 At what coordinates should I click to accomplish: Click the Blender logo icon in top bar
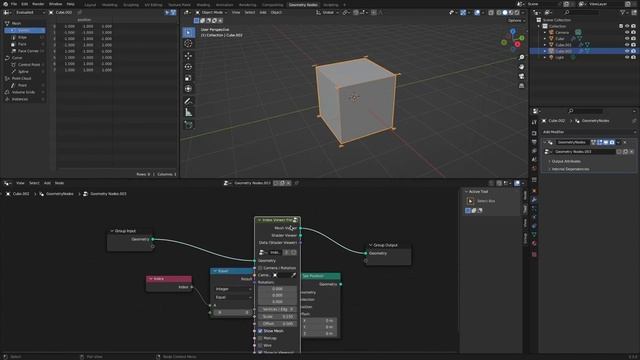(5, 4)
